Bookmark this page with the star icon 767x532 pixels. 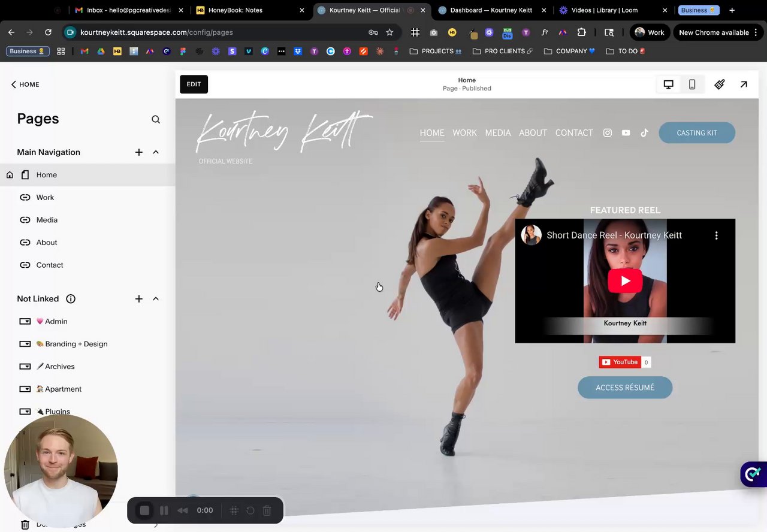(389, 32)
